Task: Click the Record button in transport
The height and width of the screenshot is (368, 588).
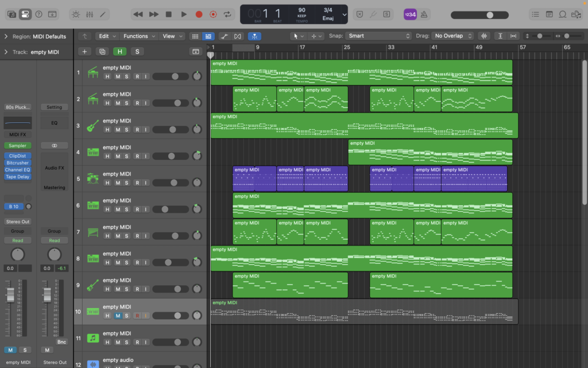Action: (x=199, y=14)
